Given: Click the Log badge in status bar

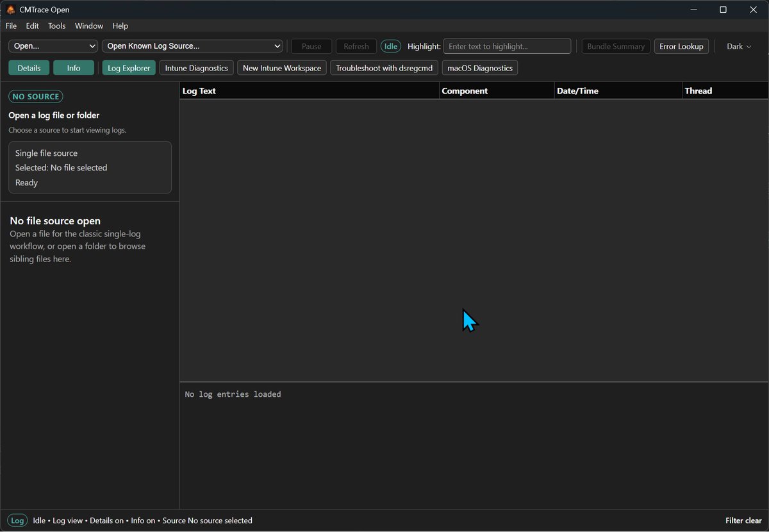Looking at the screenshot, I should click(x=17, y=520).
